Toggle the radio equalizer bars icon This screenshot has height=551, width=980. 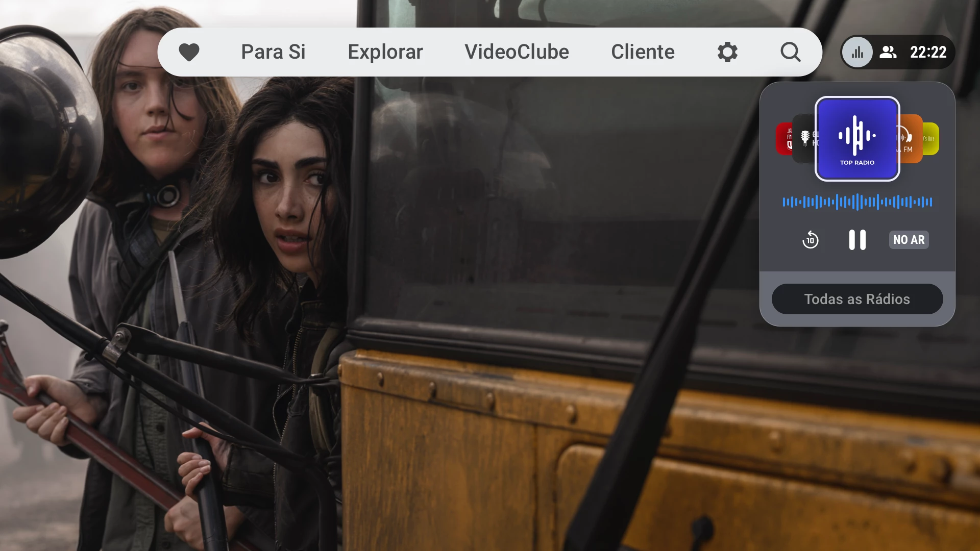pyautogui.click(x=857, y=52)
